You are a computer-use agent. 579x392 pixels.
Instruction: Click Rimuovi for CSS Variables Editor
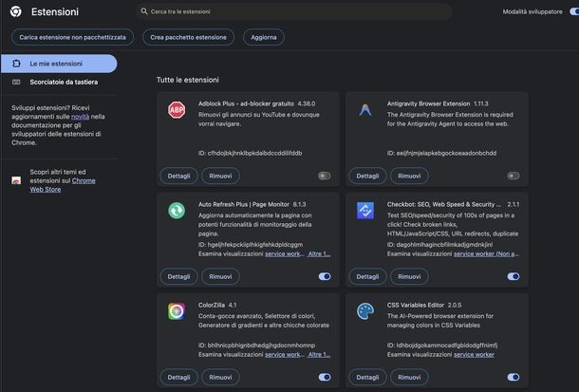(409, 378)
